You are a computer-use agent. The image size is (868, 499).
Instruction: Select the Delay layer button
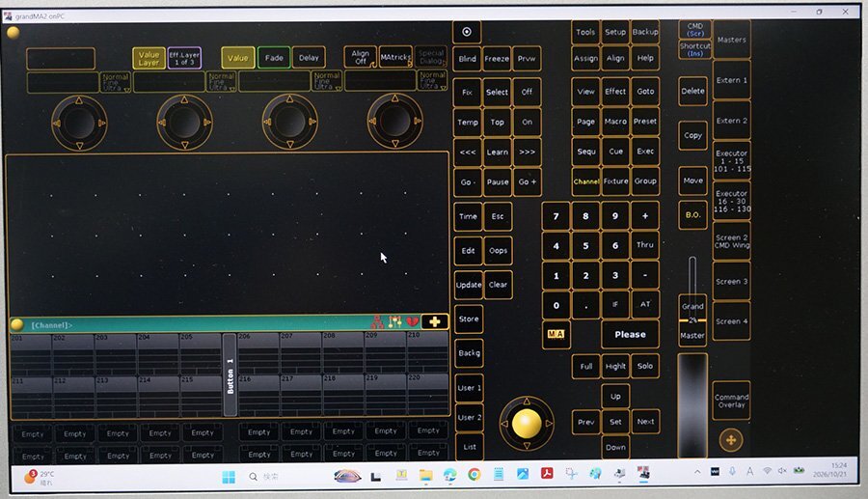pos(309,58)
